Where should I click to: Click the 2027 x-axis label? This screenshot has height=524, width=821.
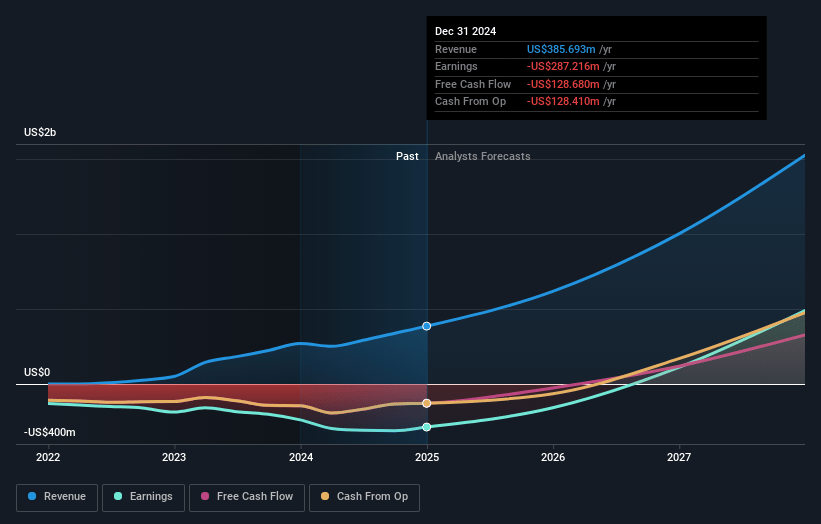click(679, 458)
